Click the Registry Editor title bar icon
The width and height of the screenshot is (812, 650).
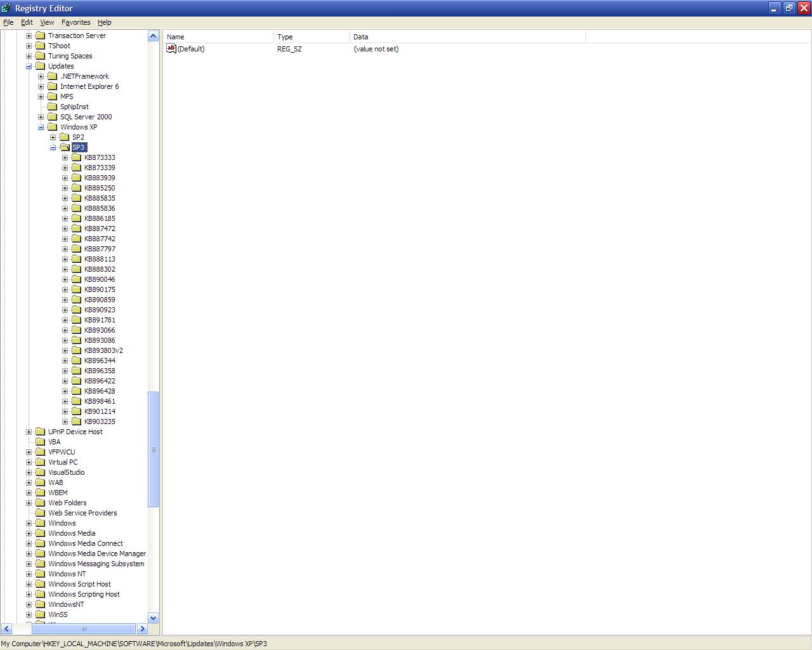pyautogui.click(x=6, y=8)
